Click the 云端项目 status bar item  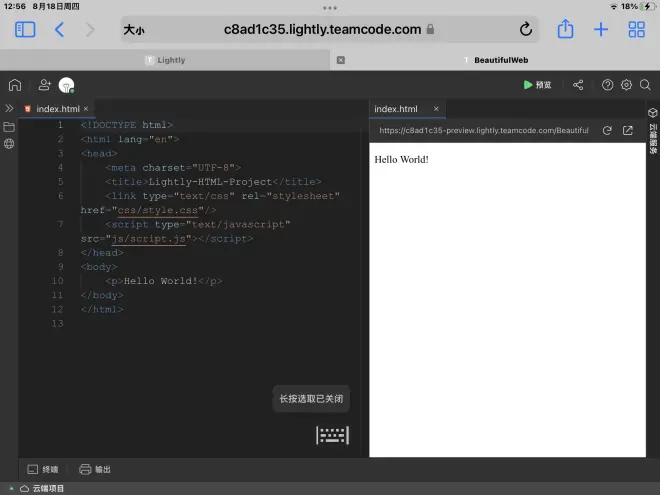42,489
